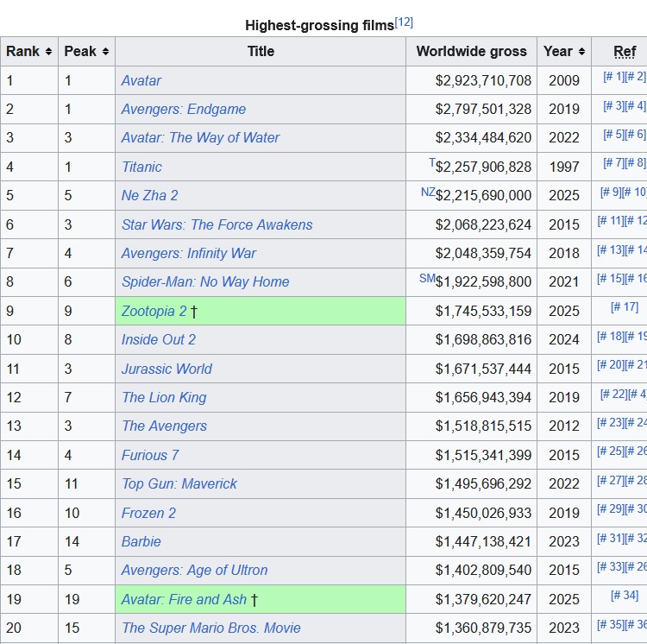Select Spider-Man: No Way Home year 2021
This screenshot has width=647, height=644.
point(564,281)
